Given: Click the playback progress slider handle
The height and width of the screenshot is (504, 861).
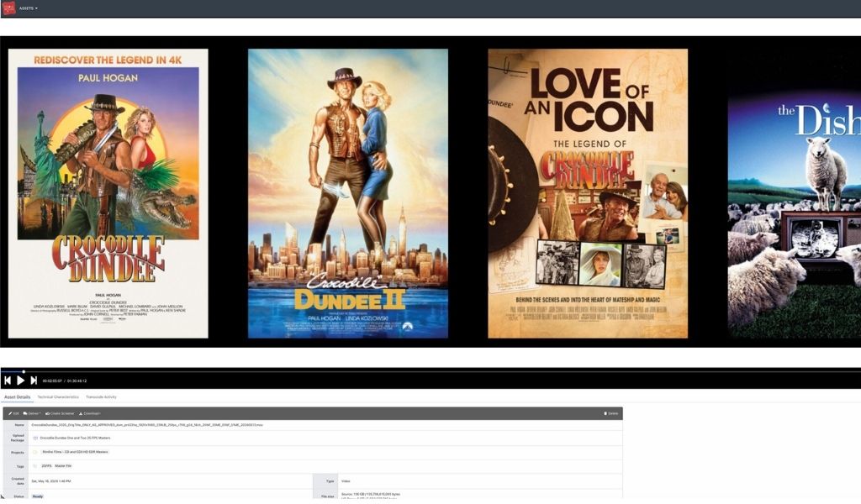Looking at the screenshot, I should click(24, 371).
